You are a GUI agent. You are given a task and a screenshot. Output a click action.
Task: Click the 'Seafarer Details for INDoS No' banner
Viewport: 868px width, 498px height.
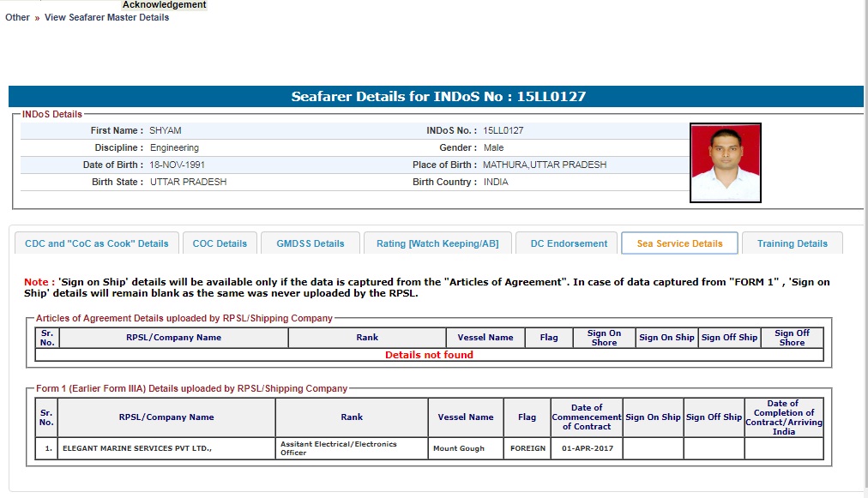(437, 97)
